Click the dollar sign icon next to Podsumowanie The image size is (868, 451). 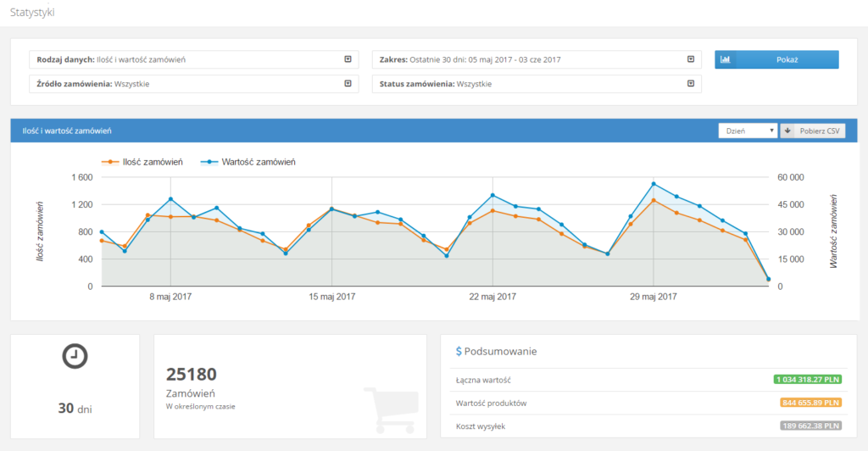click(x=459, y=351)
